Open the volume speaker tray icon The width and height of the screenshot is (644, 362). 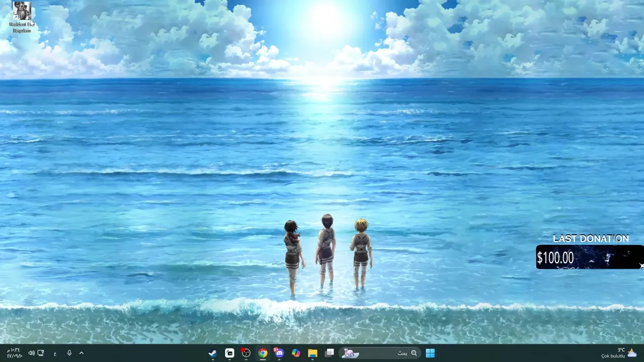click(31, 353)
